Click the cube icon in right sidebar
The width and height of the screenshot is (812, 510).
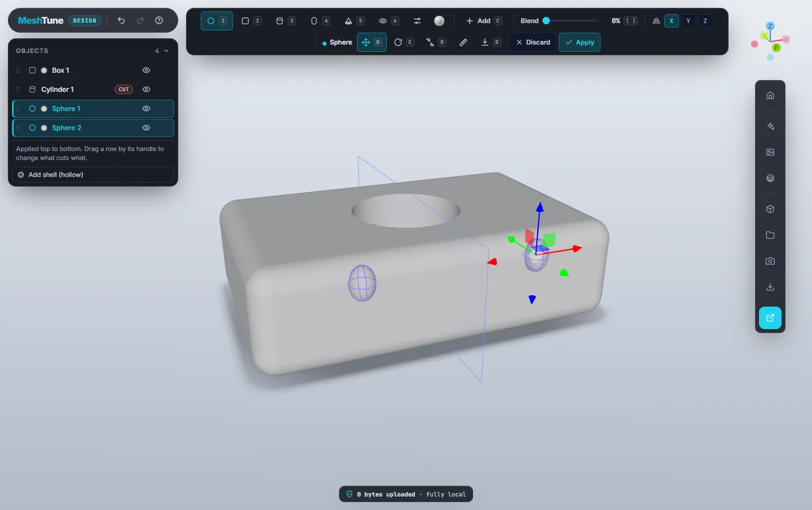pyautogui.click(x=770, y=209)
